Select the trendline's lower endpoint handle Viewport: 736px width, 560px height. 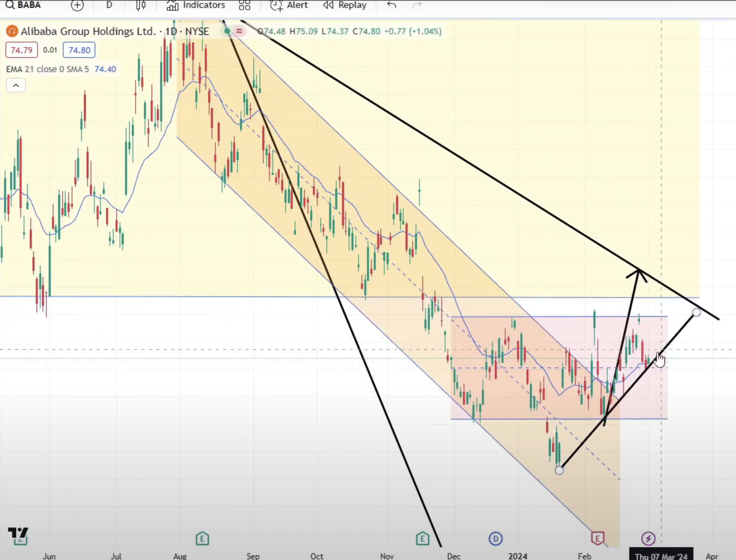pyautogui.click(x=559, y=470)
